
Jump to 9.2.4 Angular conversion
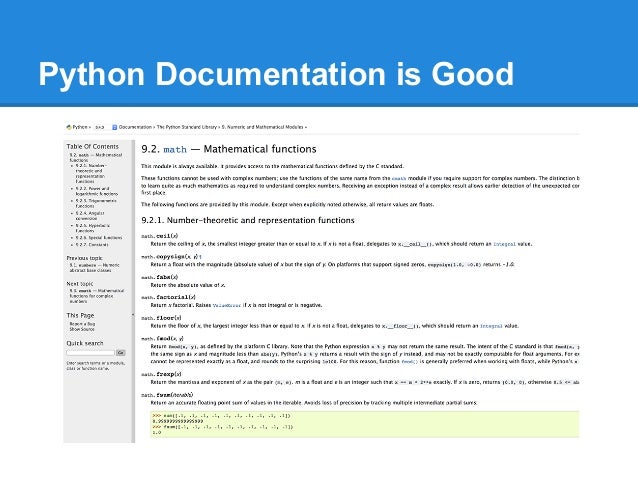click(x=90, y=215)
